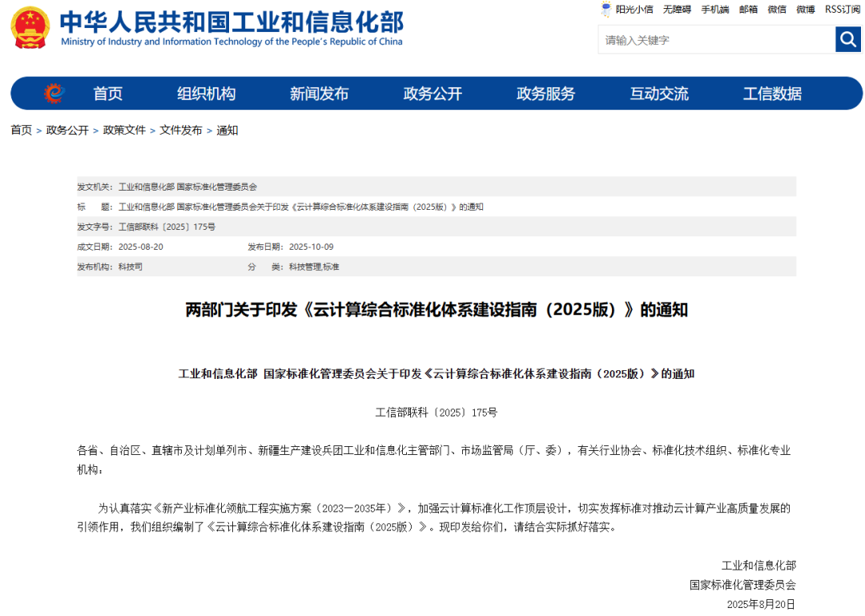This screenshot has width=865, height=616.
Task: Click the 无障碍 accessibility icon
Action: [676, 10]
